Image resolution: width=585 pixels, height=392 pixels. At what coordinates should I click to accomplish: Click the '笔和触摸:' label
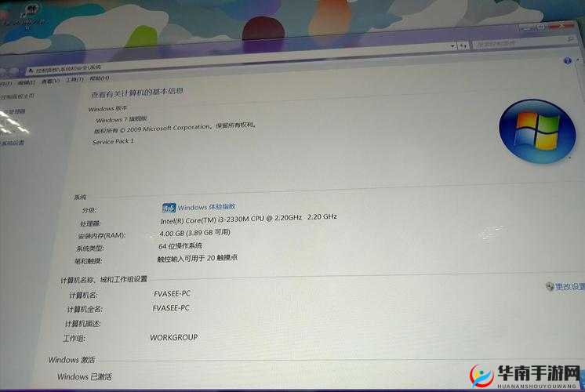(89, 261)
